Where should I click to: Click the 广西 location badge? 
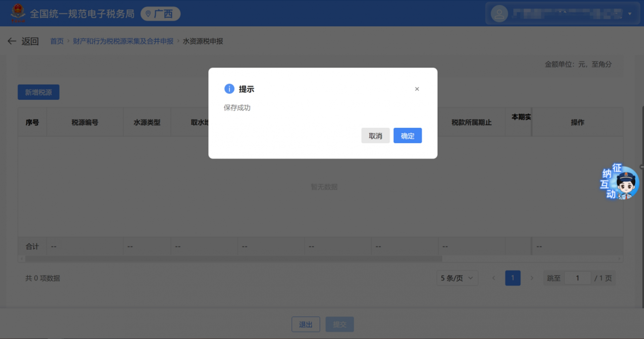click(x=160, y=14)
